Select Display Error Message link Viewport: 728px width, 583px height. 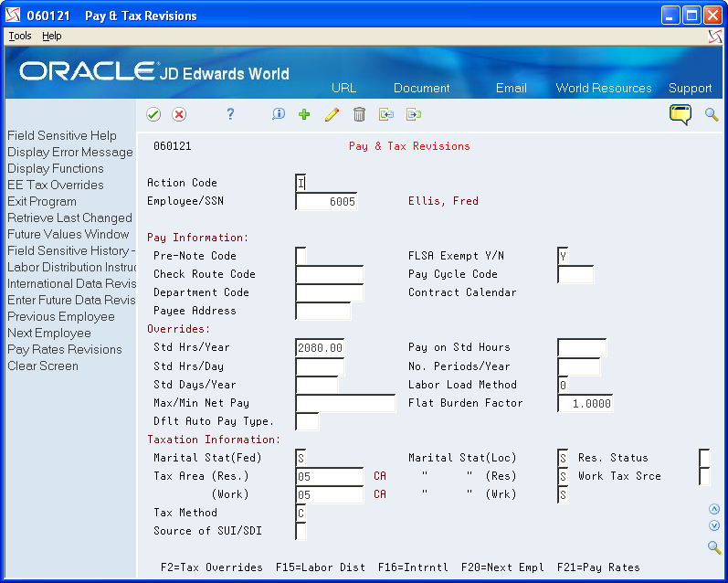pyautogui.click(x=70, y=153)
